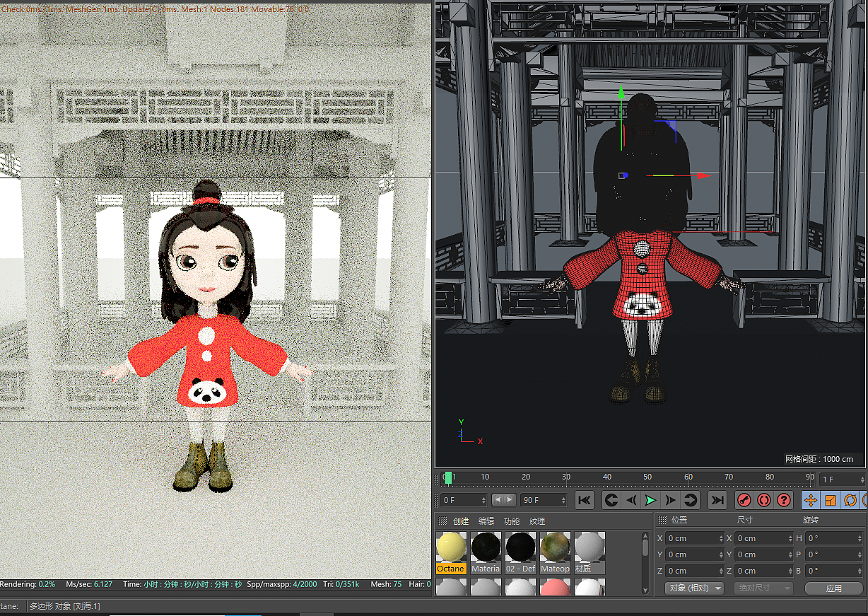This screenshot has width=868, height=616.
Task: Jump to the first frame icon
Action: (x=585, y=500)
